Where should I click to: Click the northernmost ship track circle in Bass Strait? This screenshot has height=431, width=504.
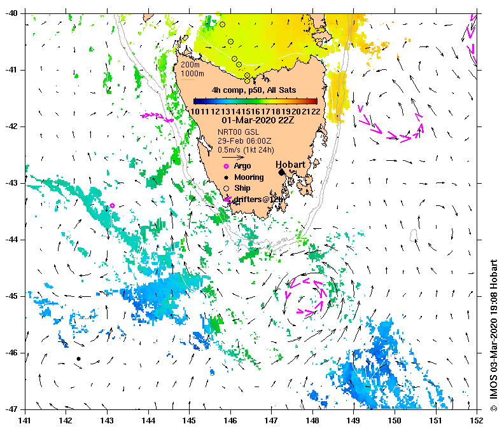point(223,24)
